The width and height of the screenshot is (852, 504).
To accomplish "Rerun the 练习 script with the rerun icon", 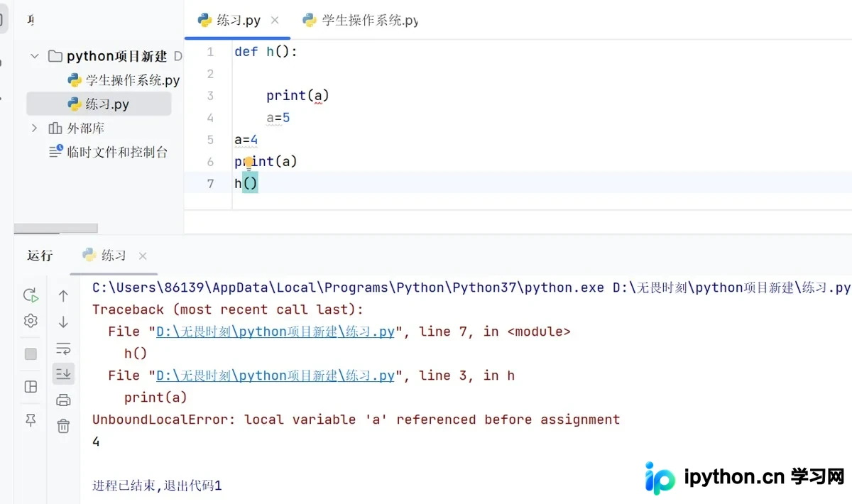I will tap(31, 295).
